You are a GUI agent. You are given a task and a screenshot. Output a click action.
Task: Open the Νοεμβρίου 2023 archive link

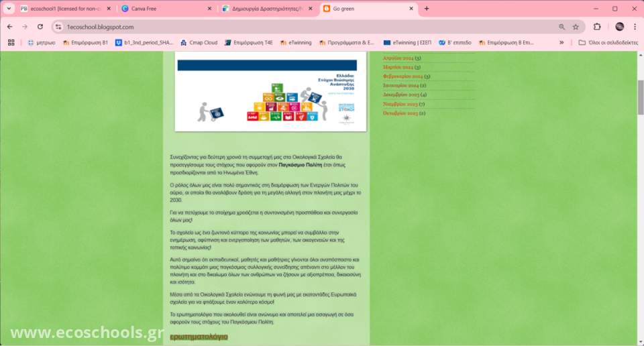click(400, 104)
